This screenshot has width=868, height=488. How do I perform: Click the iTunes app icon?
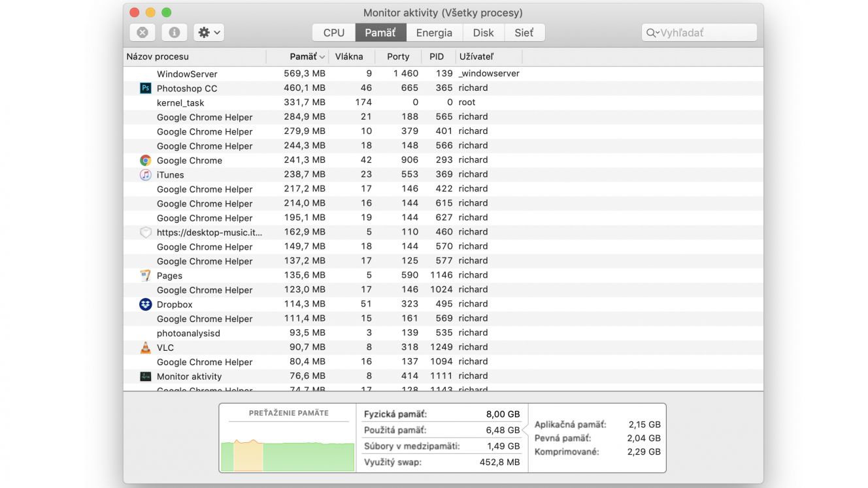[146, 174]
